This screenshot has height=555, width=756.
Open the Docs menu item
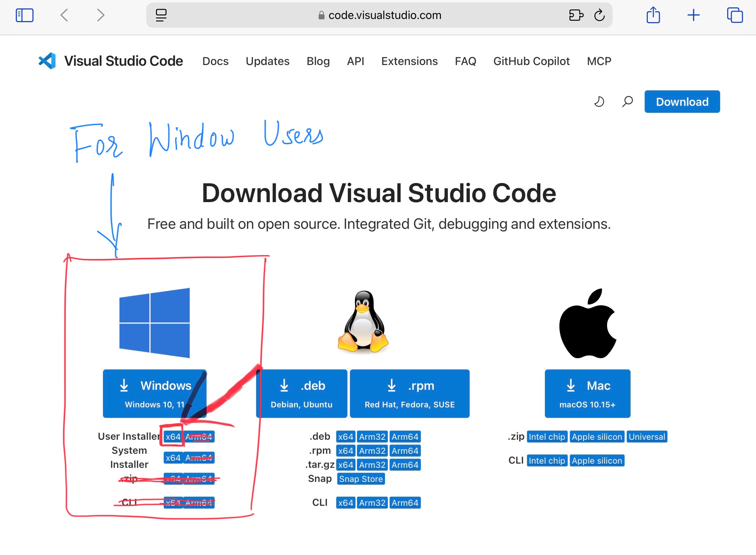point(215,61)
